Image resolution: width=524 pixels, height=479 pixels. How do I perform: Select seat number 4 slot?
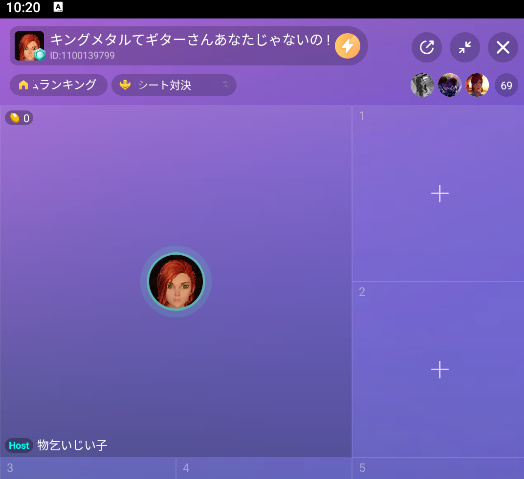[x=264, y=468]
